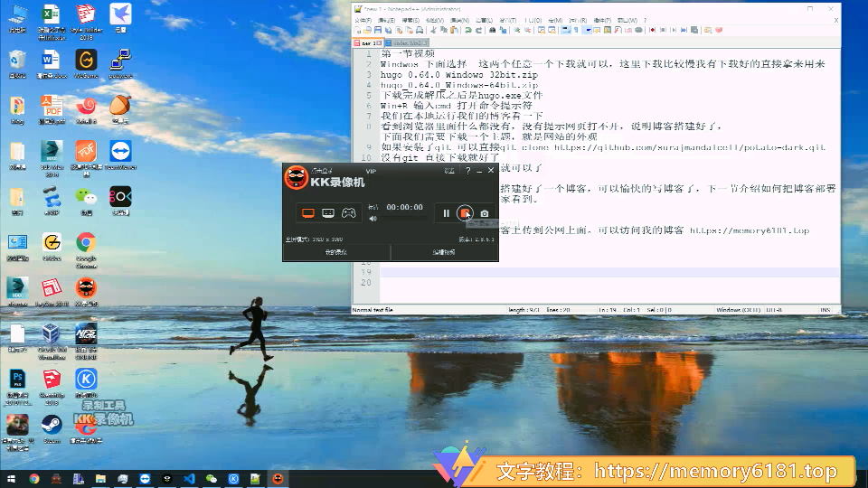Screen dimensions: 868x488
Task: Start recording with KK recorder's orange record button
Action: click(465, 212)
